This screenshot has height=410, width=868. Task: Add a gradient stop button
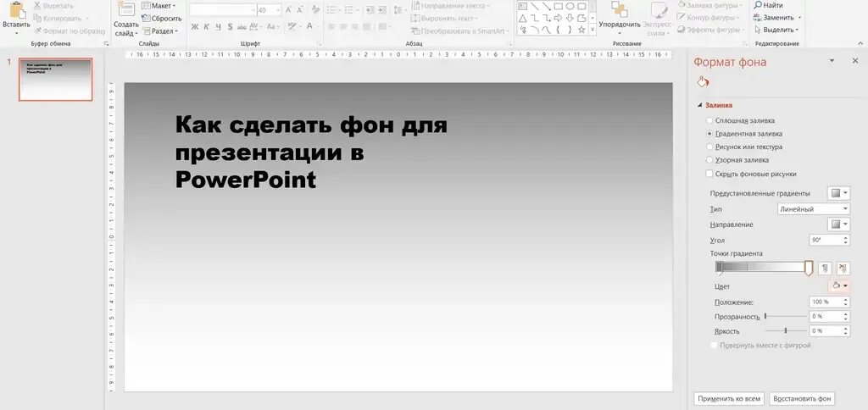825,268
